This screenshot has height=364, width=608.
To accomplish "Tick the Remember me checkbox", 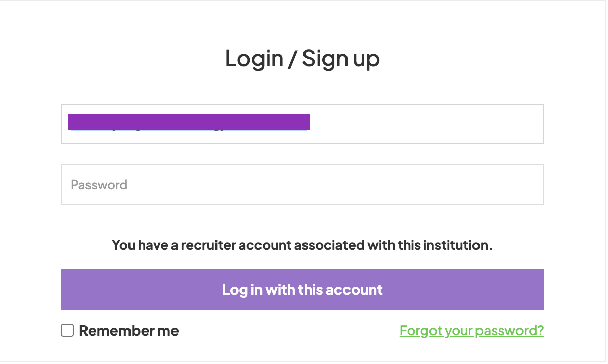I will (x=67, y=331).
